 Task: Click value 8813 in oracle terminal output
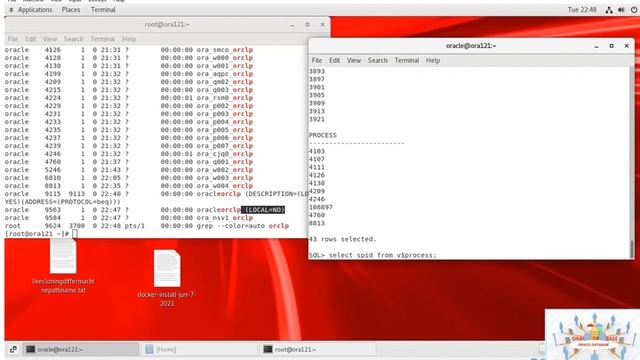317,223
